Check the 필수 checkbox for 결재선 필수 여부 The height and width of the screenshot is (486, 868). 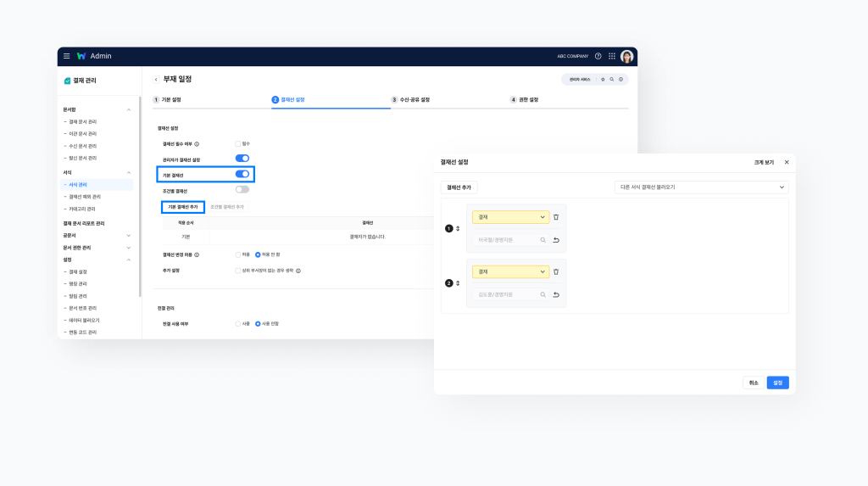click(238, 143)
